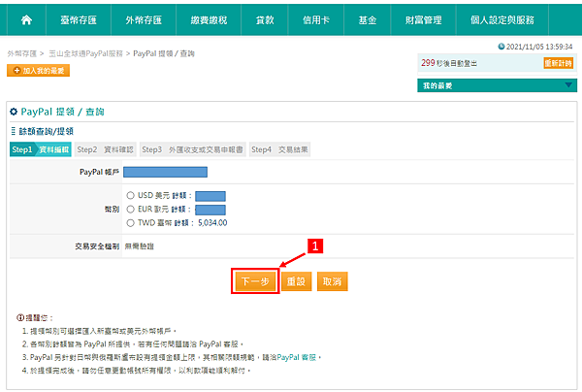The height and width of the screenshot is (392, 582).
Task: Click the 下一步 next button
Action: pyautogui.click(x=255, y=281)
